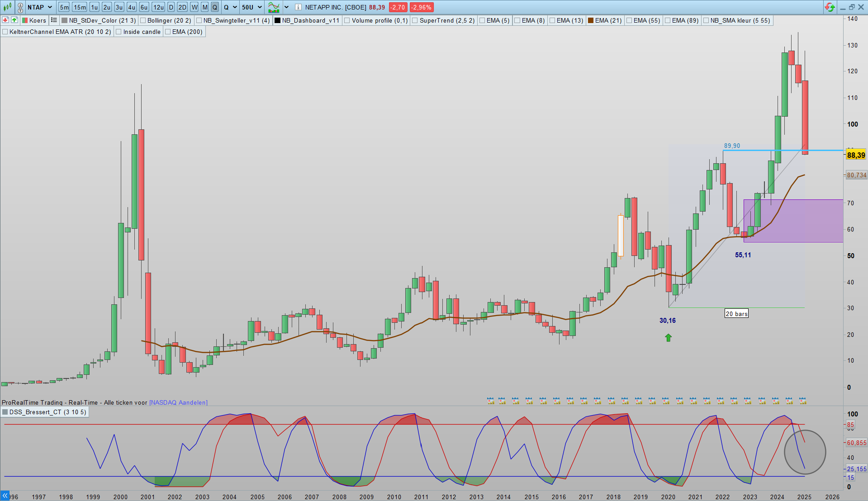Enable SuperTrend (2,5 2) indicator
Viewport: 868px width, 501px height.
coord(415,20)
